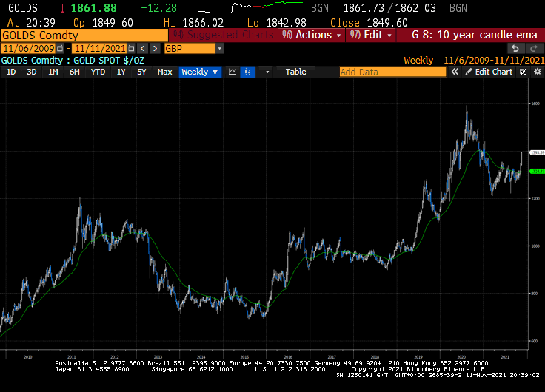Undo the last chart change
This screenshot has height=392, width=545.
tap(515, 49)
